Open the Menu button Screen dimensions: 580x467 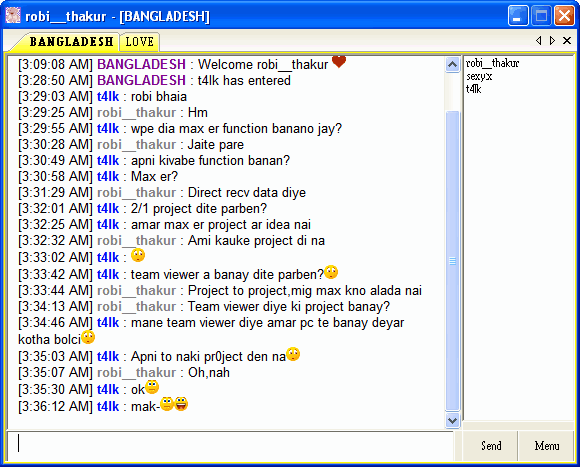coord(546,446)
